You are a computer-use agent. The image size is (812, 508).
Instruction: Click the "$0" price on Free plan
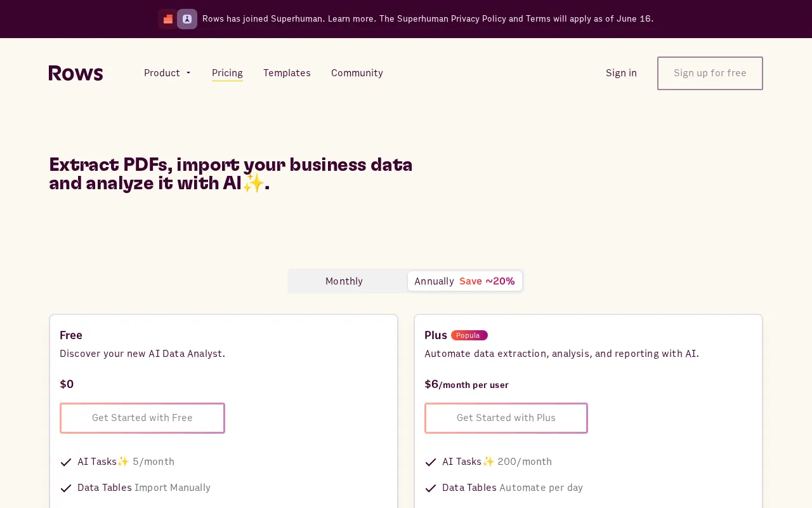(x=67, y=384)
